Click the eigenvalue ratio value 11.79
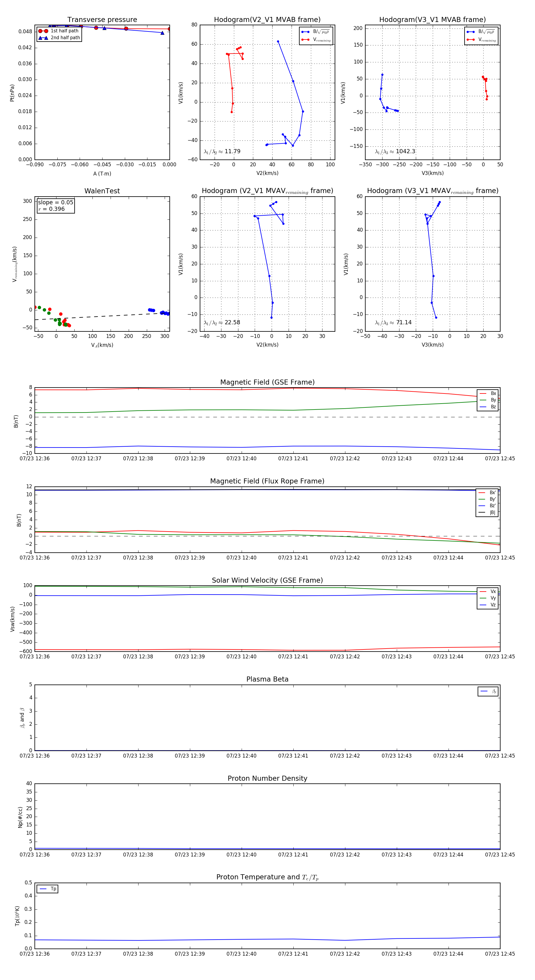 coord(232,151)
